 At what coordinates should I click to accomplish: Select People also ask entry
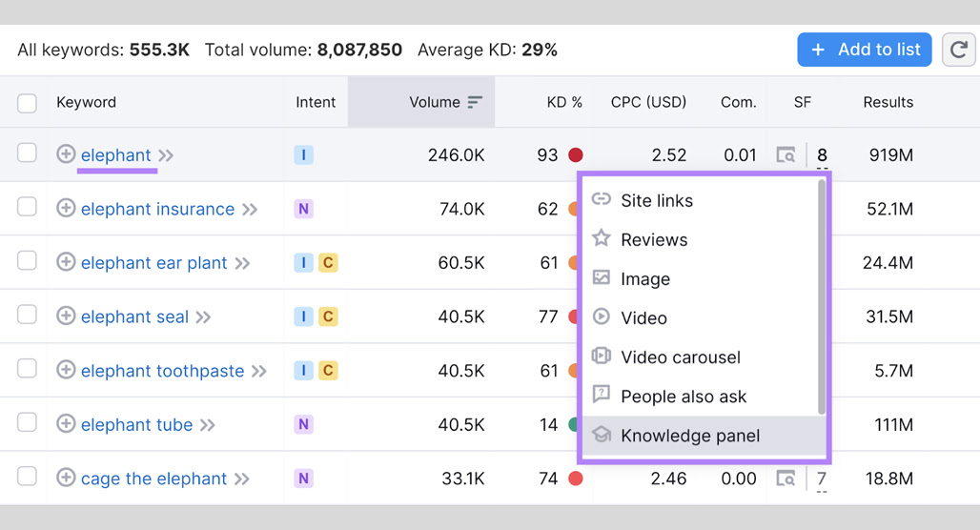pos(700,397)
